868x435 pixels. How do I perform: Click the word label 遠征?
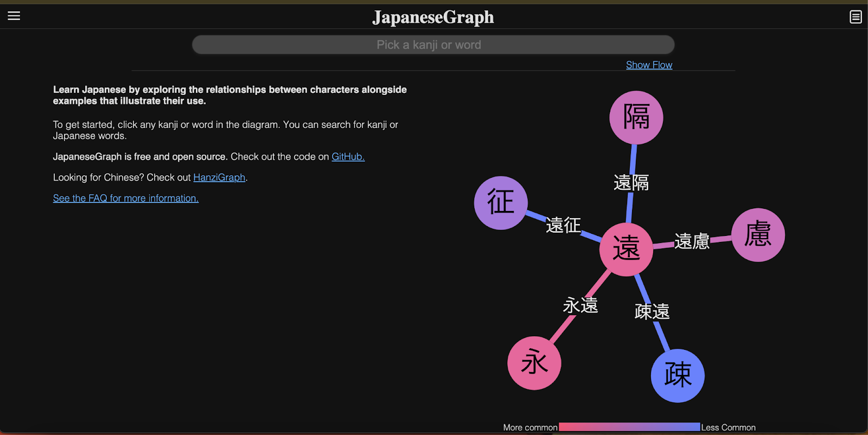[x=563, y=225]
